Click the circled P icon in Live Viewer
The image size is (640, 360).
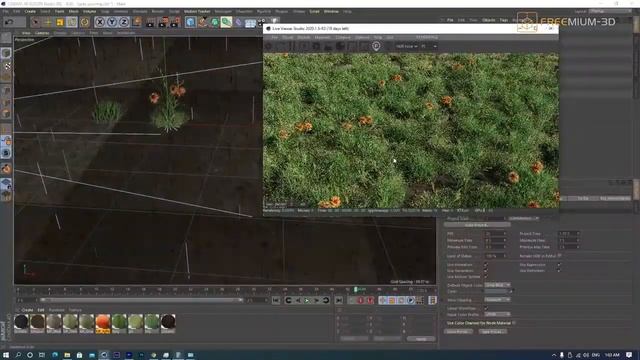point(376,46)
